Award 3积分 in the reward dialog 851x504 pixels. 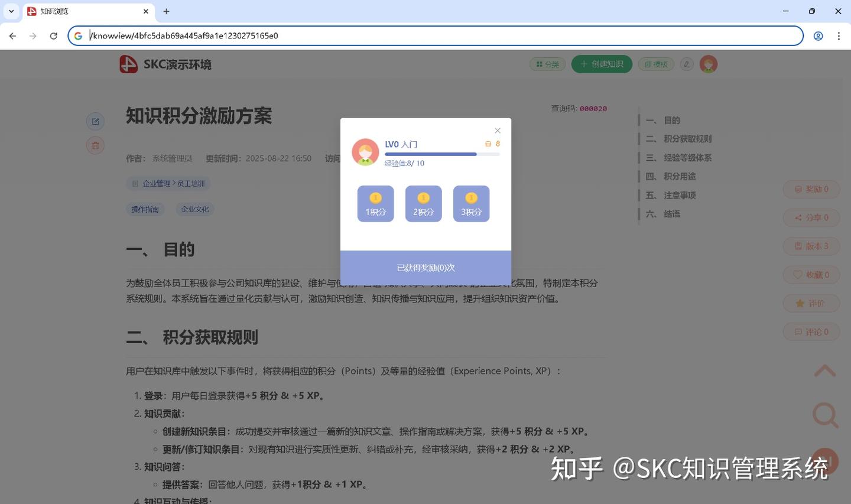471,204
